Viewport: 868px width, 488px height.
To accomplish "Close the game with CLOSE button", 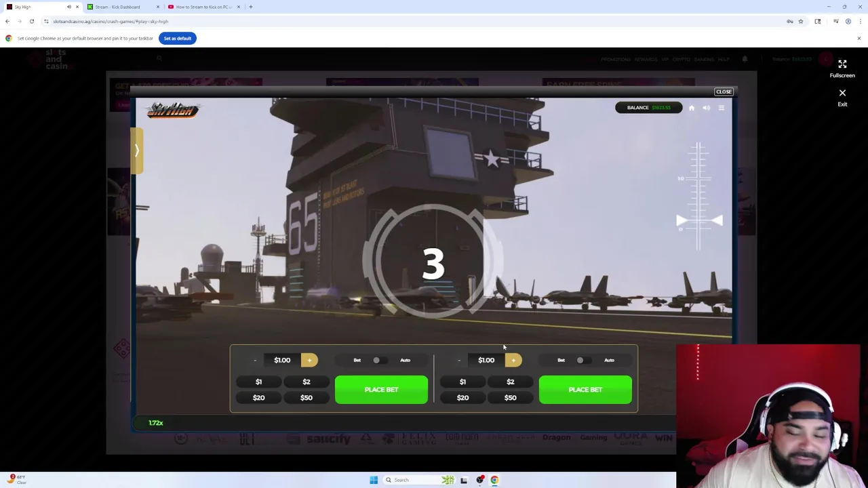I will pos(724,91).
